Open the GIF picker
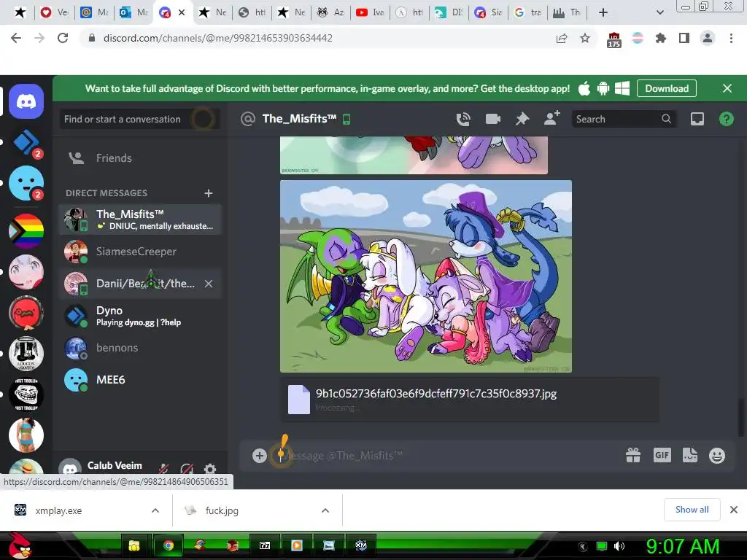This screenshot has height=560, width=747. coord(662,455)
